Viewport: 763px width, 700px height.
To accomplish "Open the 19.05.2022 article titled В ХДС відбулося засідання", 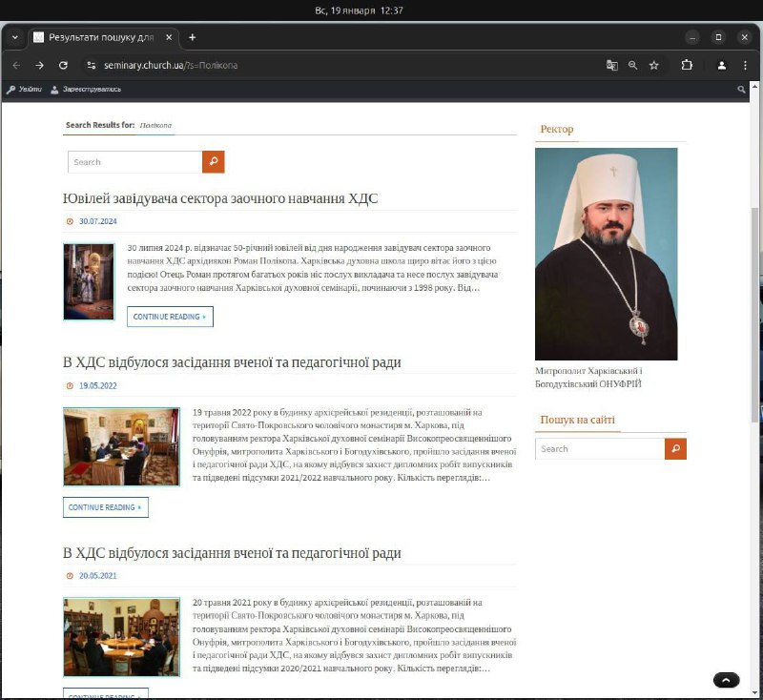I will (232, 362).
